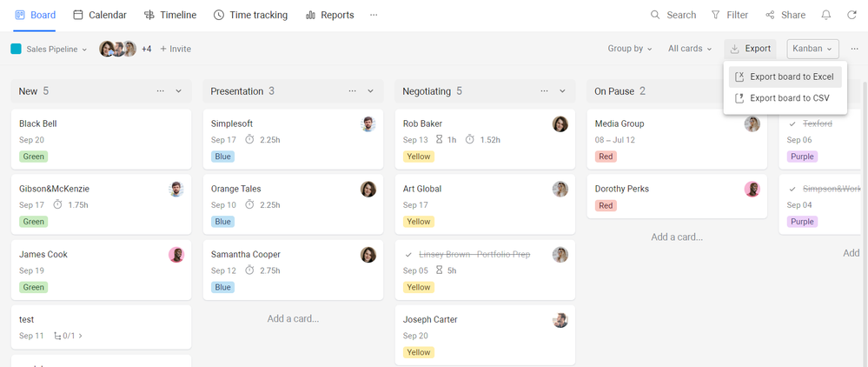
Task: Uncheck completed Linsey Brown - Portfolio Prep card
Action: coord(408,255)
